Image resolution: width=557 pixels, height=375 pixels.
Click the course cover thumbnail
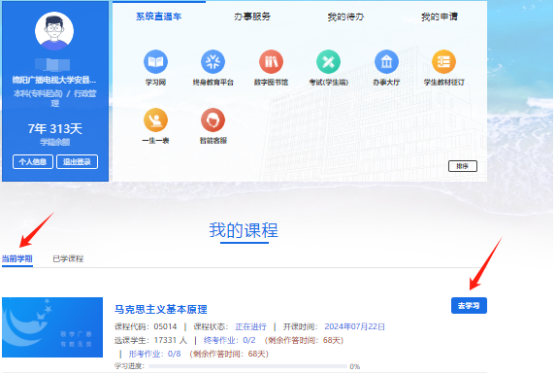(x=53, y=327)
